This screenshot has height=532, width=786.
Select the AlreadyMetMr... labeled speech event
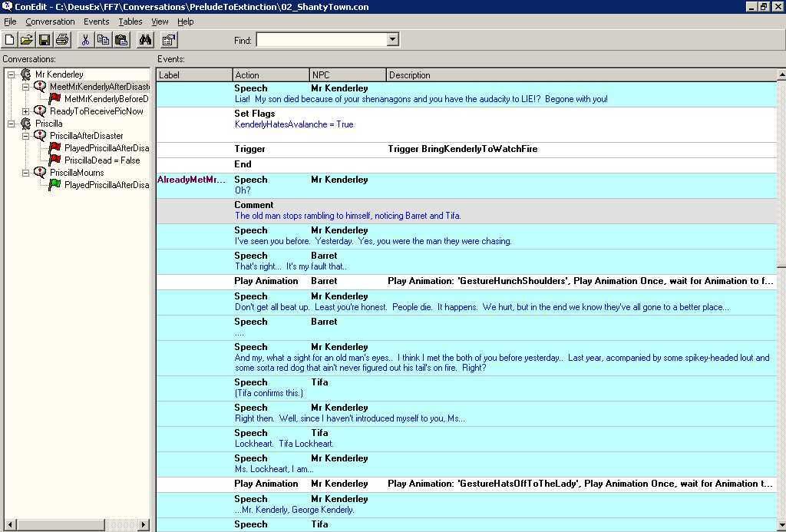[x=466, y=185]
